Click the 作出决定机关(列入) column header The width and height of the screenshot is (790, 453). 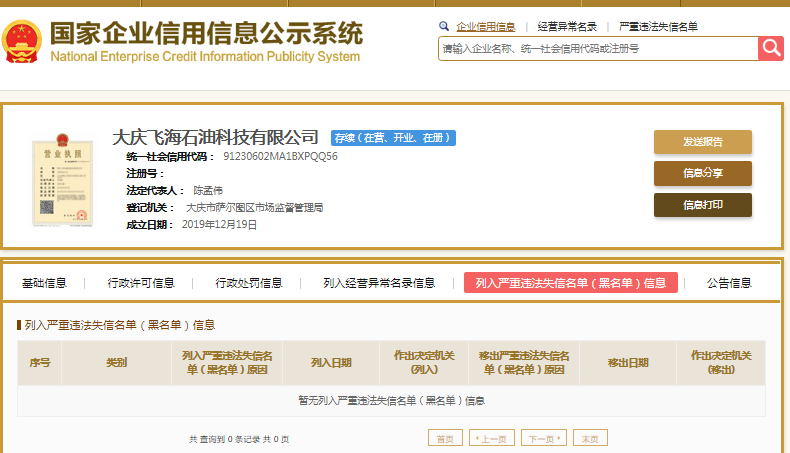pos(424,363)
